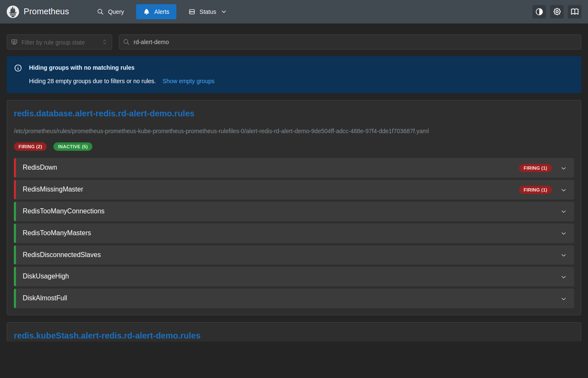588x378 pixels.
Task: Click Show empty groups link
Action: [x=189, y=81]
